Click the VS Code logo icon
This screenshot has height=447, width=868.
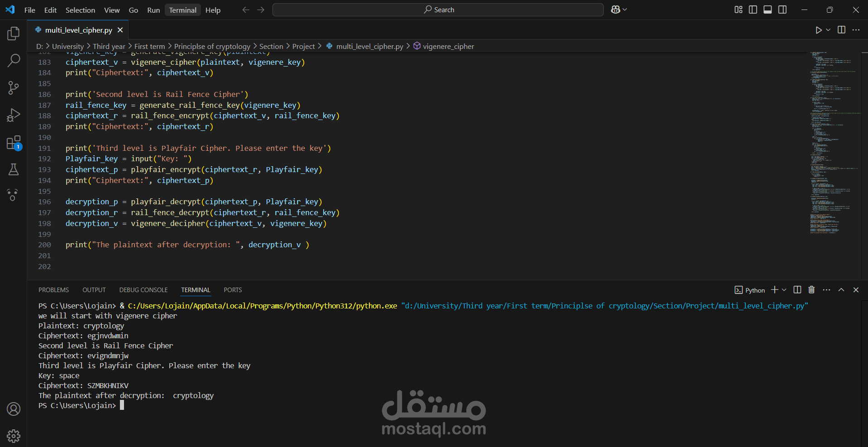pos(10,10)
